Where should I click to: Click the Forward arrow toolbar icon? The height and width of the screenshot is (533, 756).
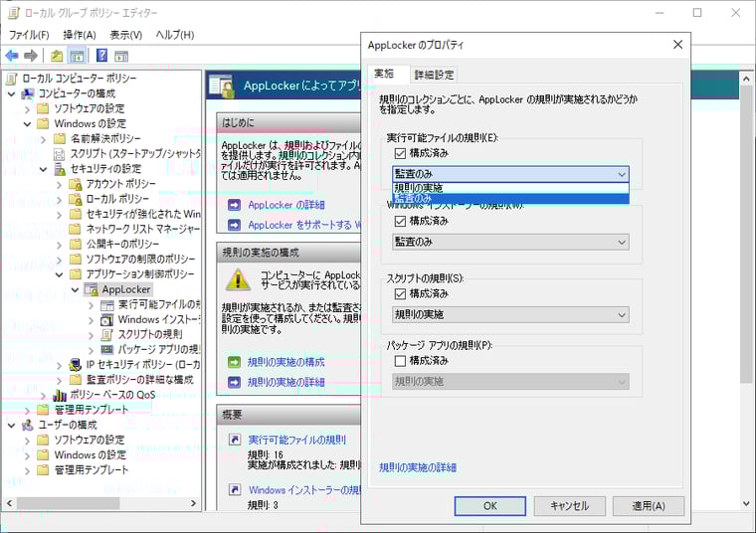pyautogui.click(x=31, y=56)
